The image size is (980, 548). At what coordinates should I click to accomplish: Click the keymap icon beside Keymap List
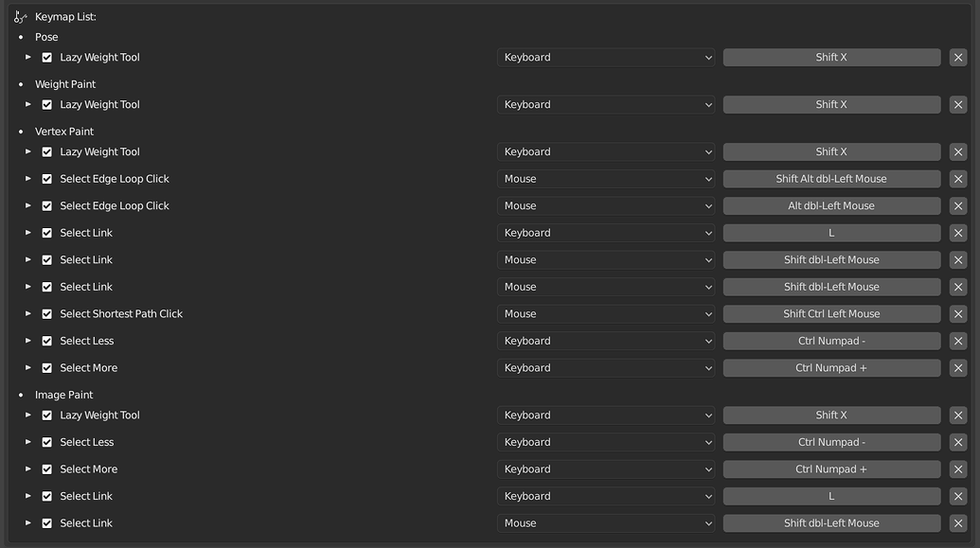(x=20, y=17)
